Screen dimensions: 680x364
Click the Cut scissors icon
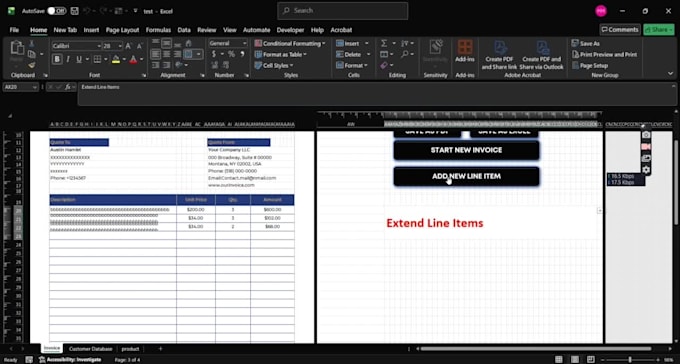coord(32,44)
